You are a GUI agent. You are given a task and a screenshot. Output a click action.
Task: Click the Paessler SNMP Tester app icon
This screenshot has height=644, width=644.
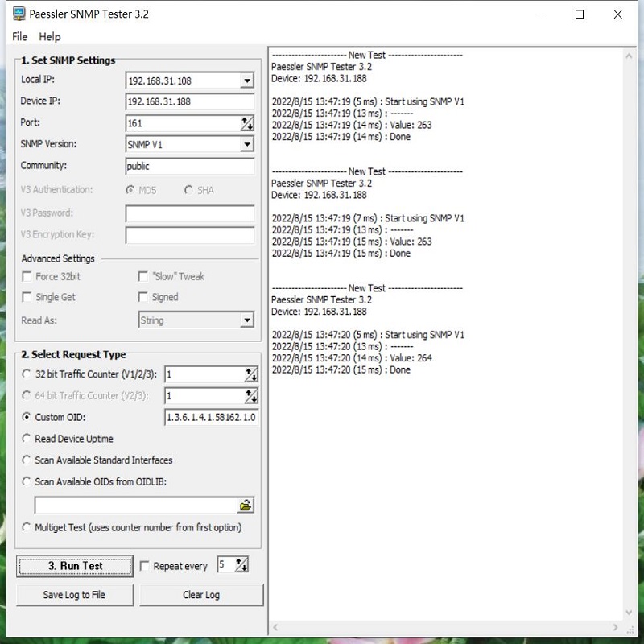pos(19,14)
